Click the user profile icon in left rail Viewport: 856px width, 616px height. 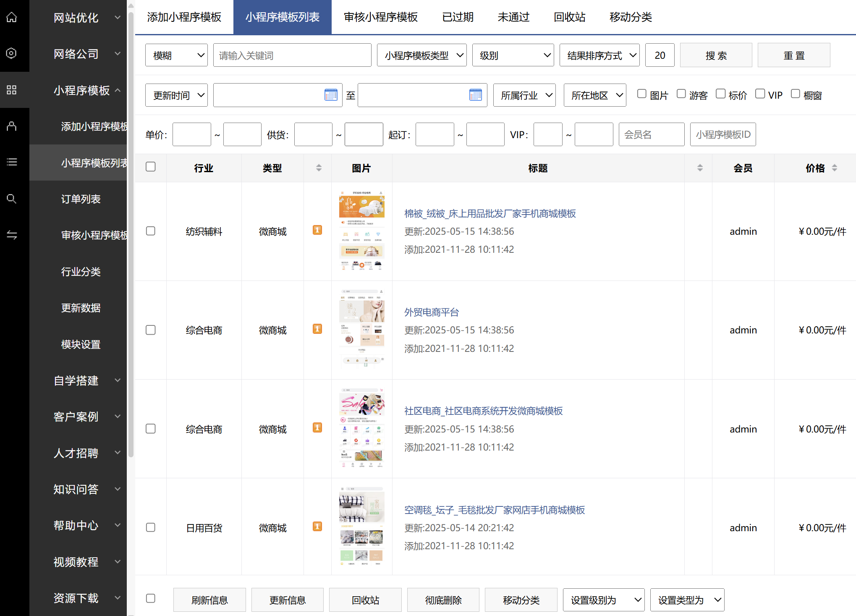click(12, 126)
